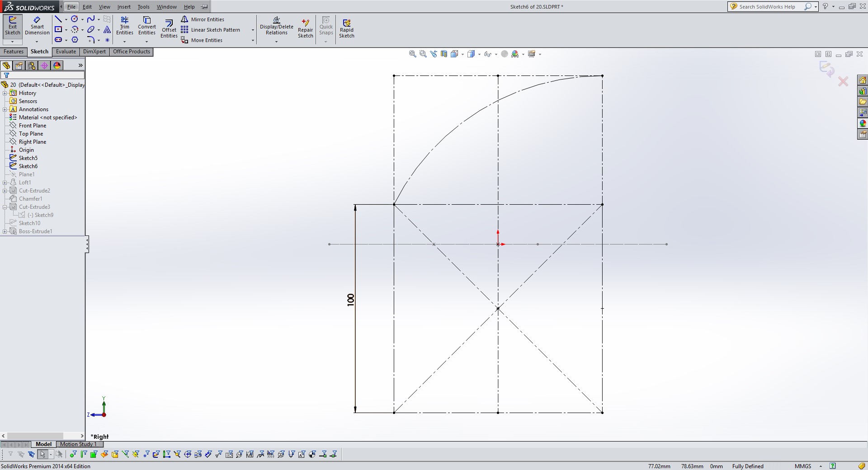Toggle Filter Edges selection filter

click(83, 454)
